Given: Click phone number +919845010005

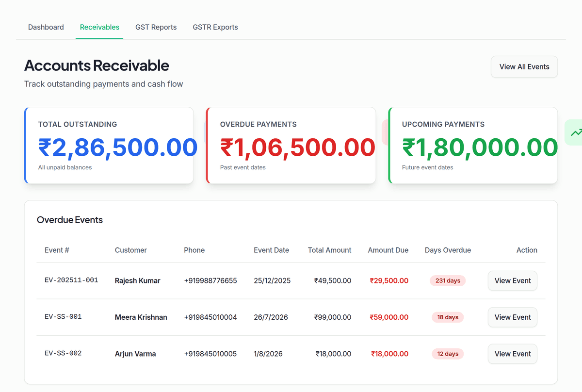Looking at the screenshot, I should click(210, 354).
